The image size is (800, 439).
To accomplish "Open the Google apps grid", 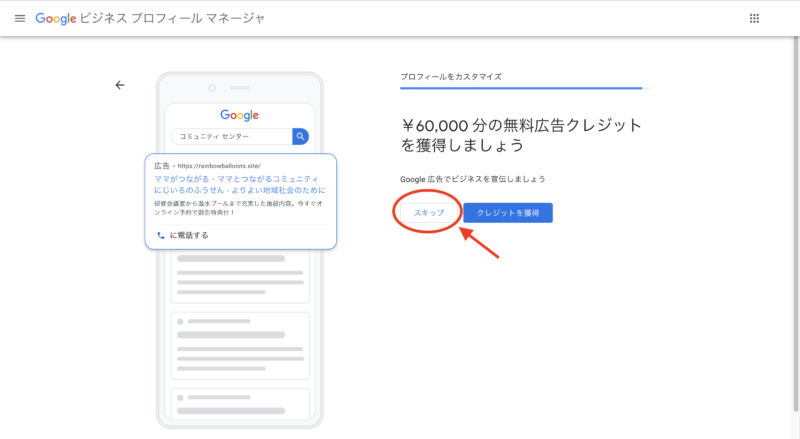I will pyautogui.click(x=754, y=18).
